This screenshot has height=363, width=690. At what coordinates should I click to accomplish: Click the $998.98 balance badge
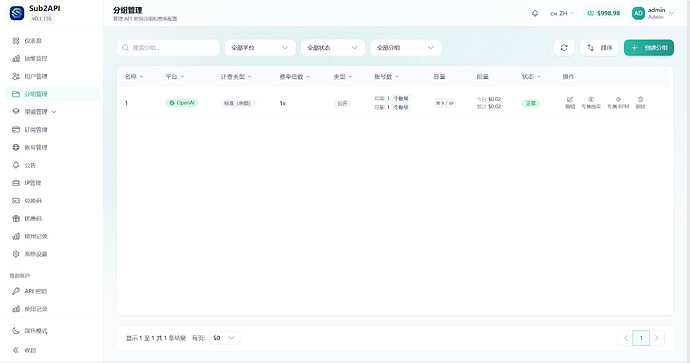604,13
